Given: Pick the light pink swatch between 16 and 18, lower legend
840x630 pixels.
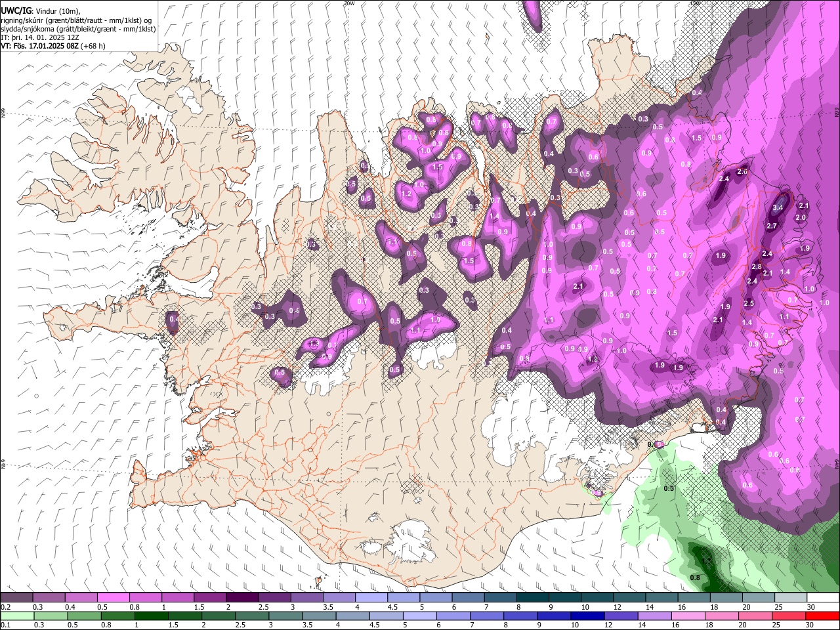Looking at the screenshot, I should point(686,616).
